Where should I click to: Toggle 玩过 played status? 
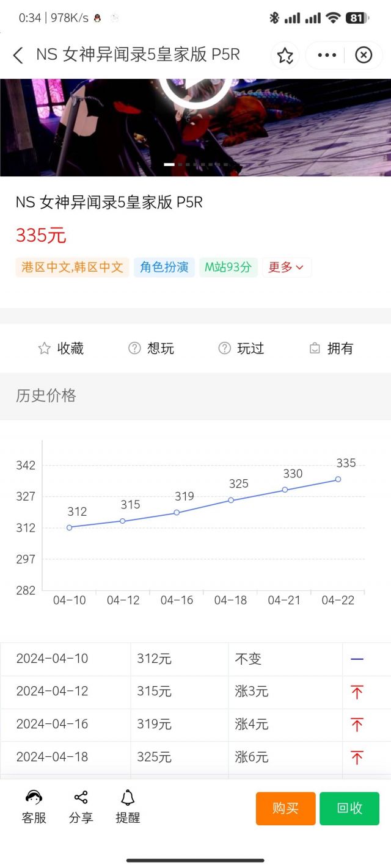tap(241, 349)
